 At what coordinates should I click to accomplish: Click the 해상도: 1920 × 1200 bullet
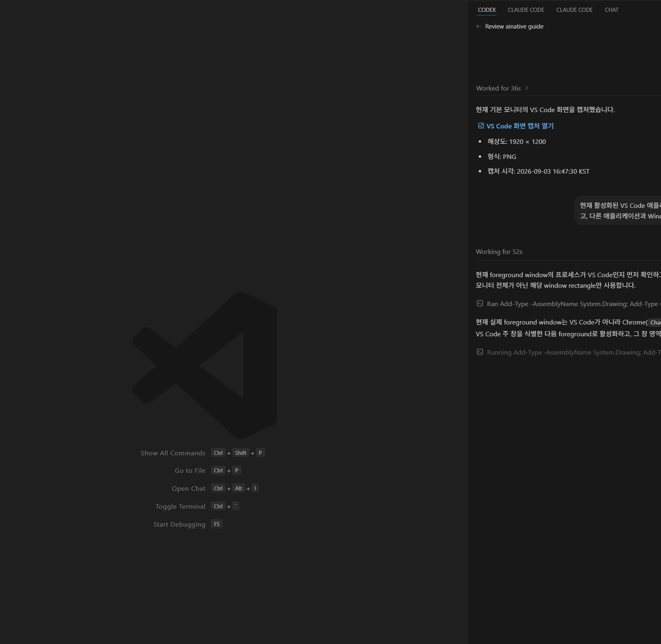517,141
